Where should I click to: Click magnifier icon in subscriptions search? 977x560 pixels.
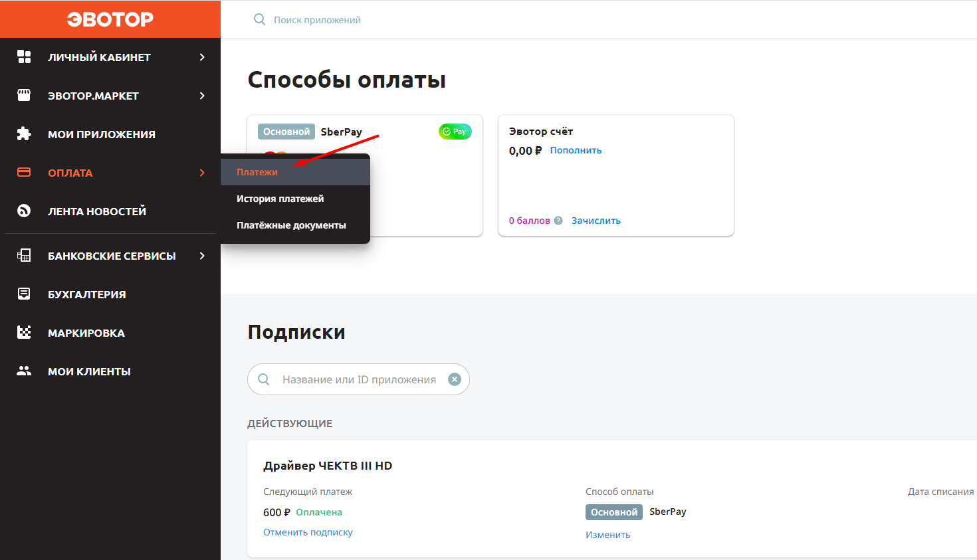coord(264,379)
